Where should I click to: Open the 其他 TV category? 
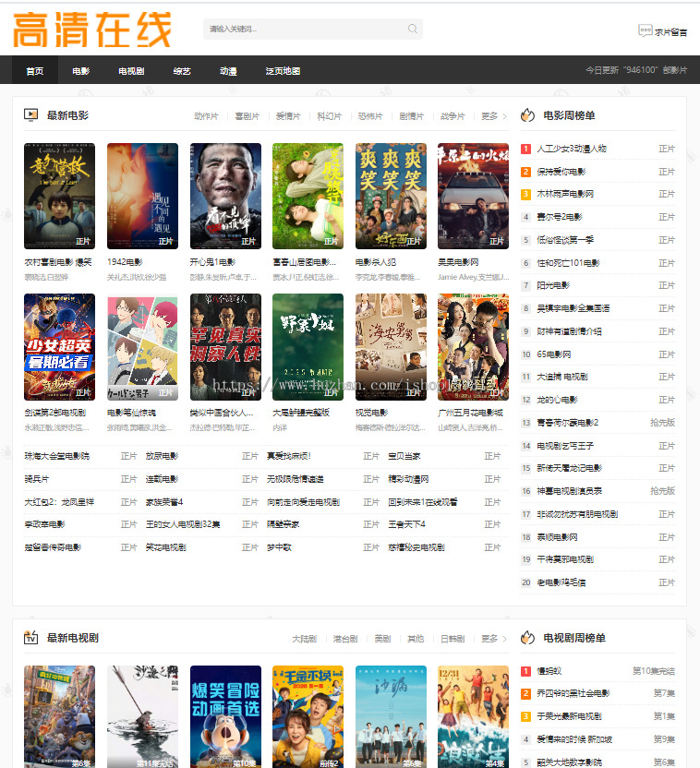[416, 639]
